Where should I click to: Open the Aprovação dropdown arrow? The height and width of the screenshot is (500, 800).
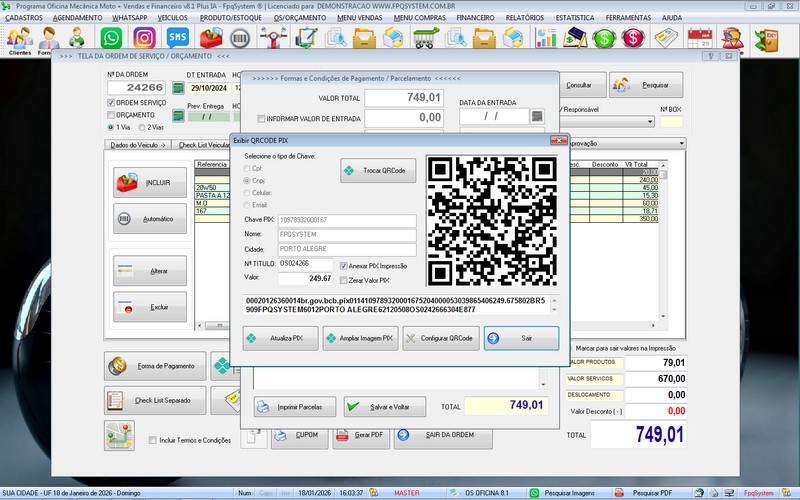(x=681, y=144)
